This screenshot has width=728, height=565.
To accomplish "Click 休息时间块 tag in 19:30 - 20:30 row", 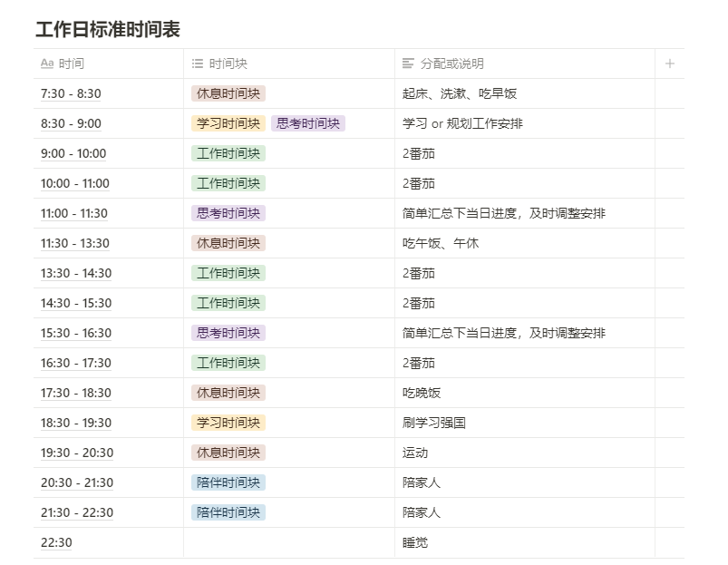I will click(x=228, y=453).
